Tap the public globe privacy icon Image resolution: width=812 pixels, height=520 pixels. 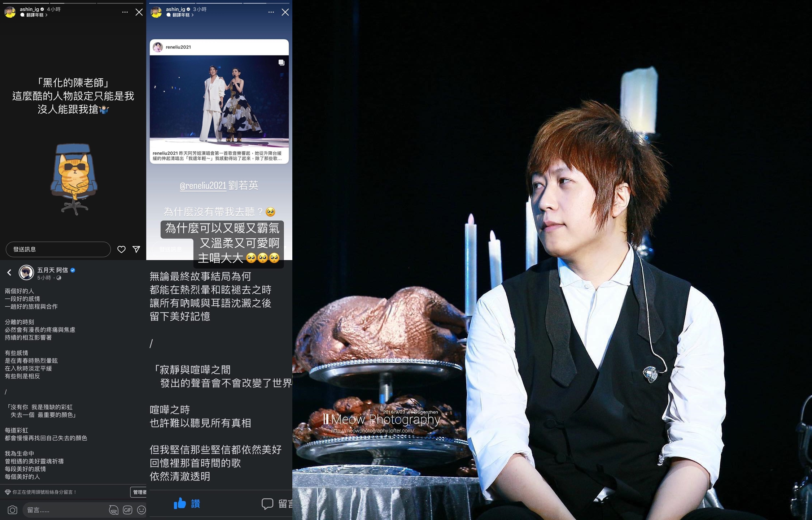coord(59,278)
